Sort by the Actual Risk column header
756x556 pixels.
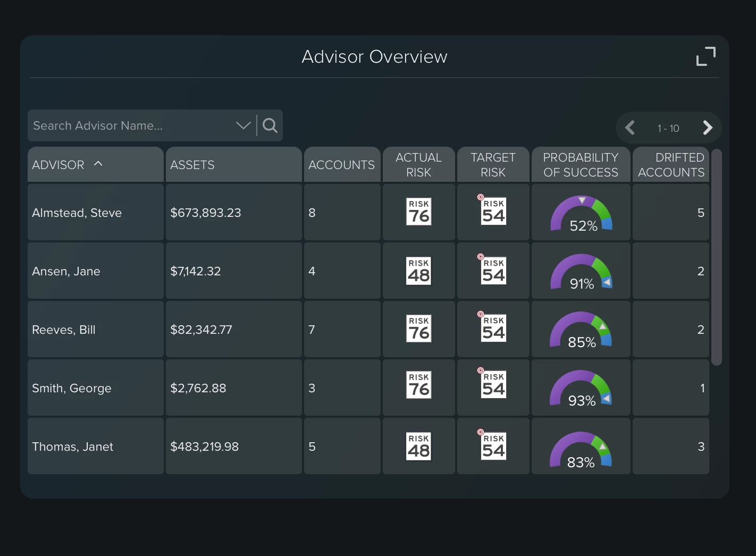pos(419,165)
